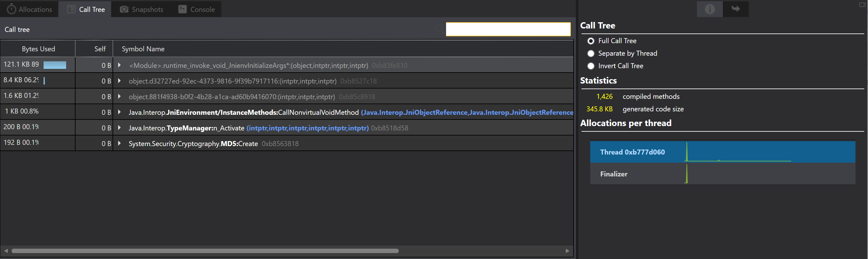The width and height of the screenshot is (868, 259).
Task: Open the info panel icon
Action: (710, 9)
